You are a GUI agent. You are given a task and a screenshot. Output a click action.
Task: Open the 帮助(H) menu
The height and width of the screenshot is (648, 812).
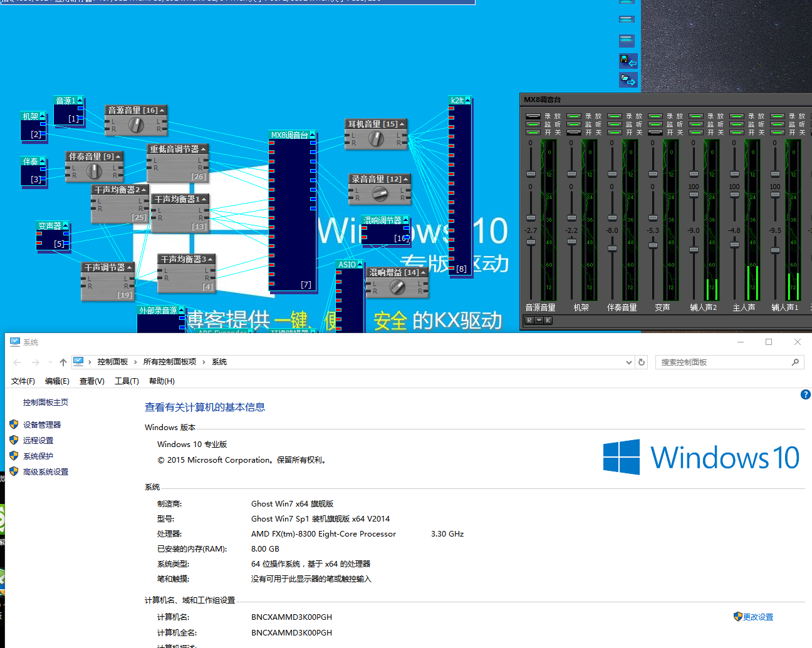tap(162, 381)
